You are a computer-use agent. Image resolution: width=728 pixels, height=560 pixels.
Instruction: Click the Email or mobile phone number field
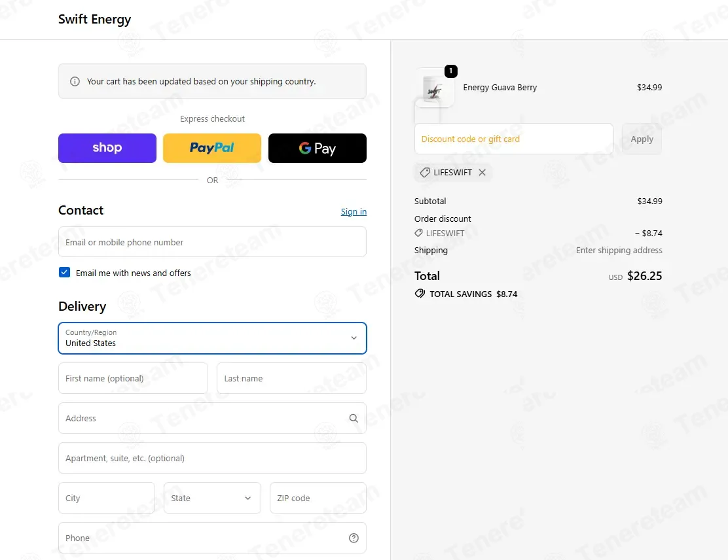212,242
